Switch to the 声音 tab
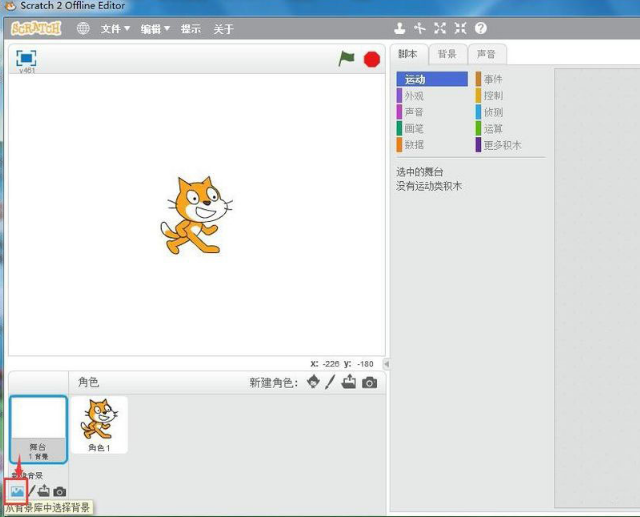Screen dimensions: 640x517 pyautogui.click(x=487, y=54)
